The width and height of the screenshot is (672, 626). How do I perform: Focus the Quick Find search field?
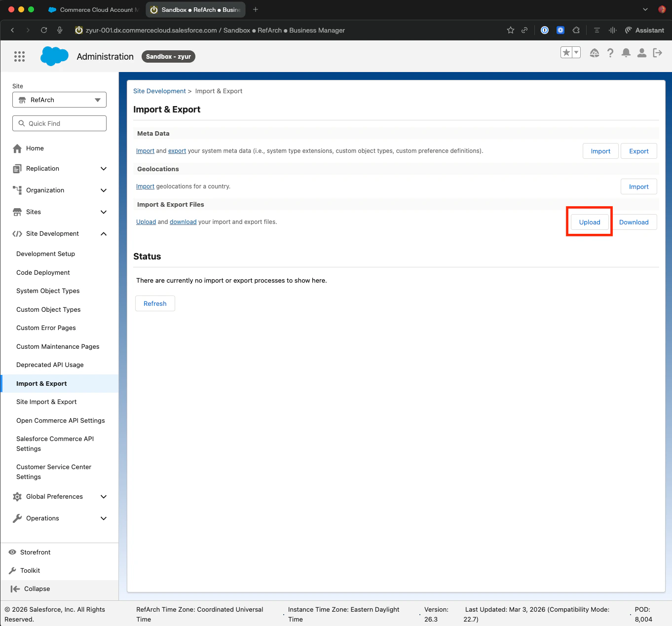pos(59,123)
